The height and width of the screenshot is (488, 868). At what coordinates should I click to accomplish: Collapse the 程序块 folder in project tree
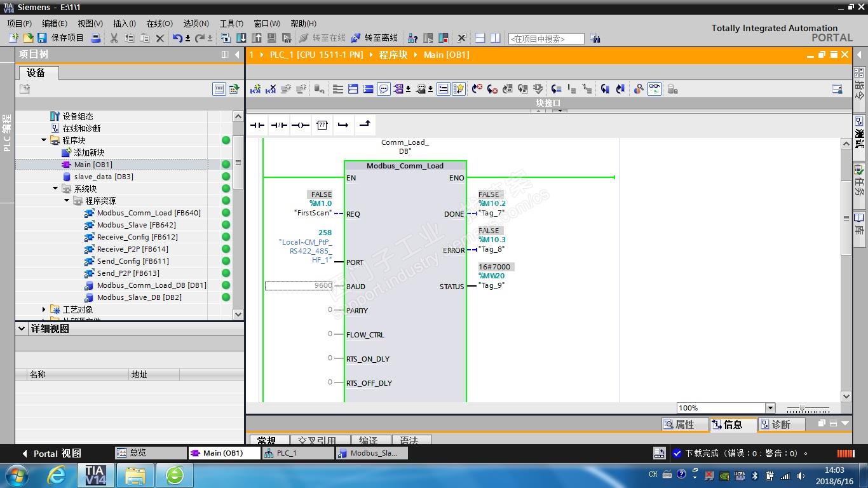tap(44, 140)
